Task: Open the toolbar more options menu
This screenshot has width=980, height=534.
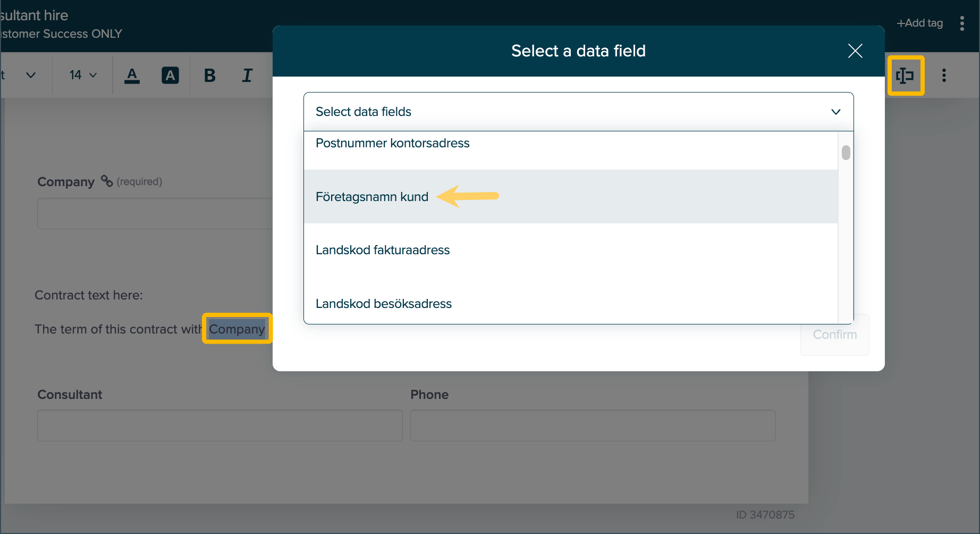Action: [x=944, y=76]
